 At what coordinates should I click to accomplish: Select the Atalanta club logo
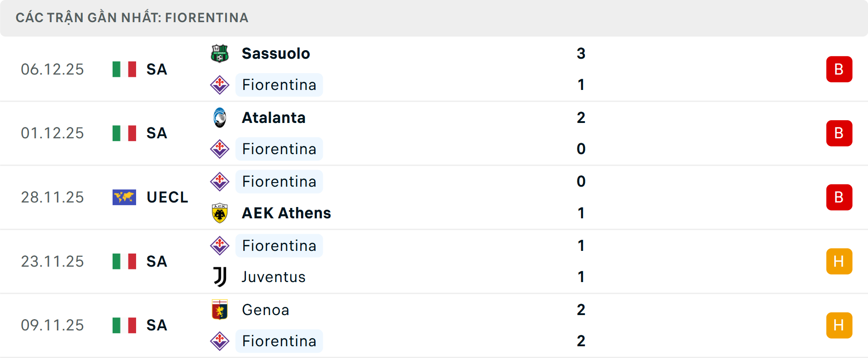tap(220, 117)
